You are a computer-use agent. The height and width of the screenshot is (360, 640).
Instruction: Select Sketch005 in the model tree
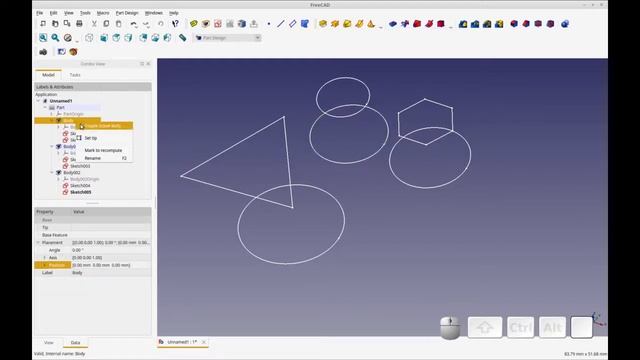[80, 192]
